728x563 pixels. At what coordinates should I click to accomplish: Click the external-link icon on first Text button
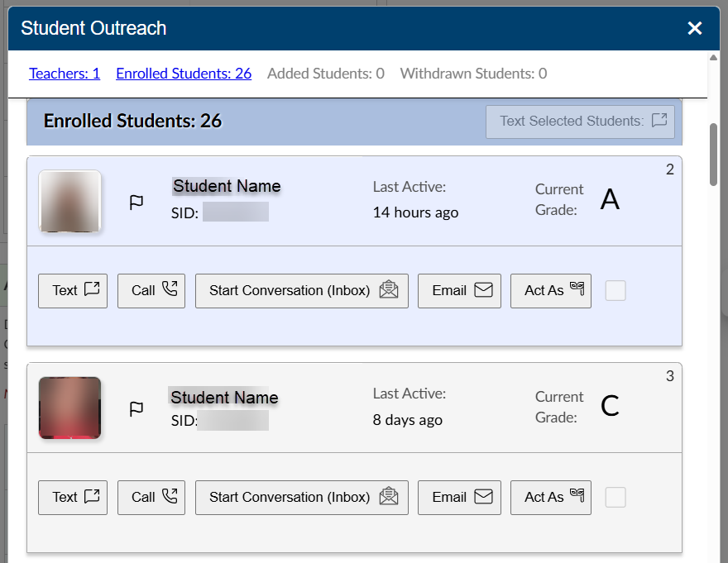point(91,290)
